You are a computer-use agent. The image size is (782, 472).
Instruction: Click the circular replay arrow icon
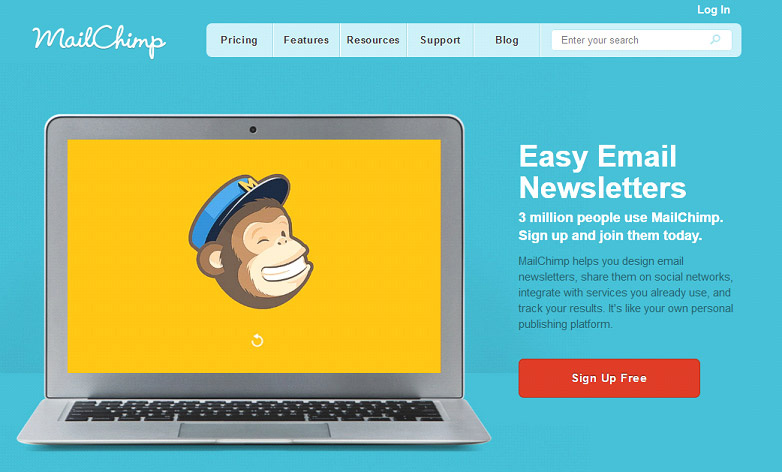(x=257, y=340)
